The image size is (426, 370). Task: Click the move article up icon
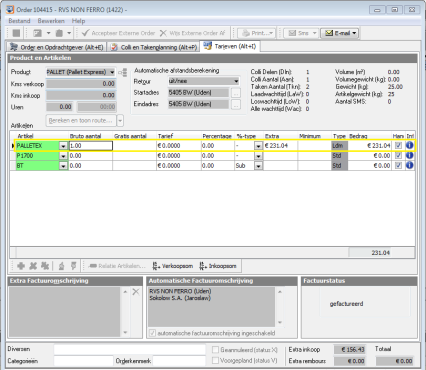(x=61, y=266)
